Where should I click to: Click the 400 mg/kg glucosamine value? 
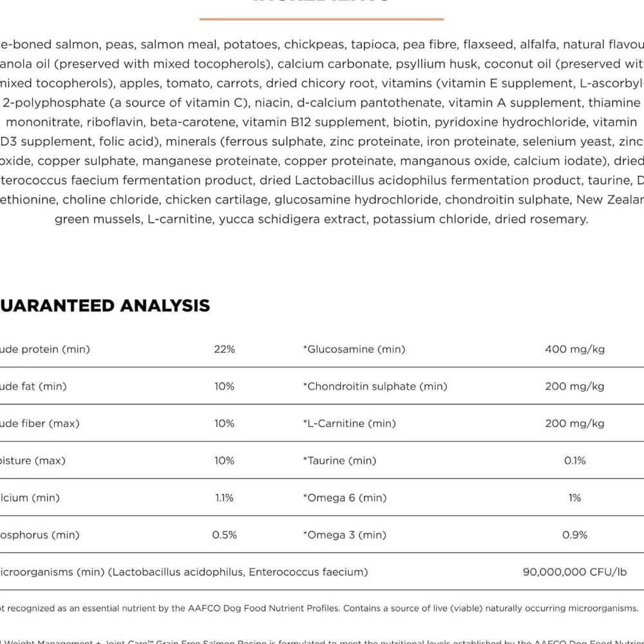point(574,349)
